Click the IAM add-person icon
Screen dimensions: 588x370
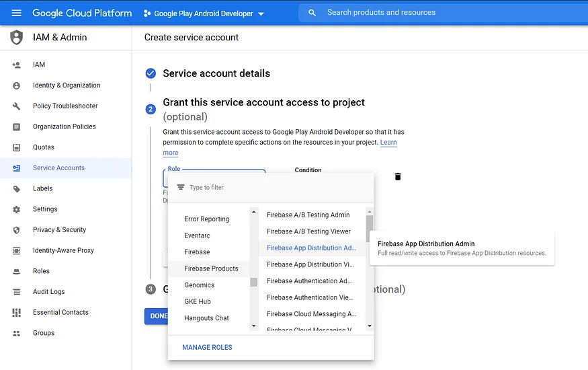[x=17, y=65]
